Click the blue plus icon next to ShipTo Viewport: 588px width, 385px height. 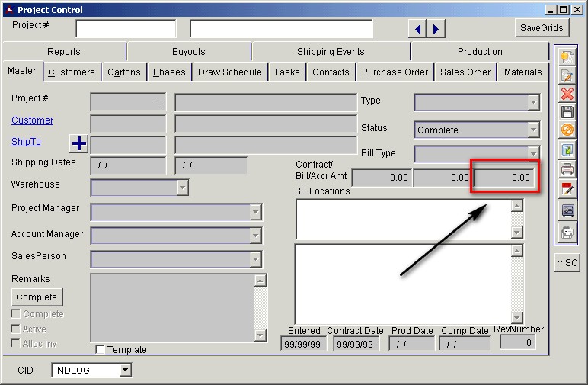(79, 143)
